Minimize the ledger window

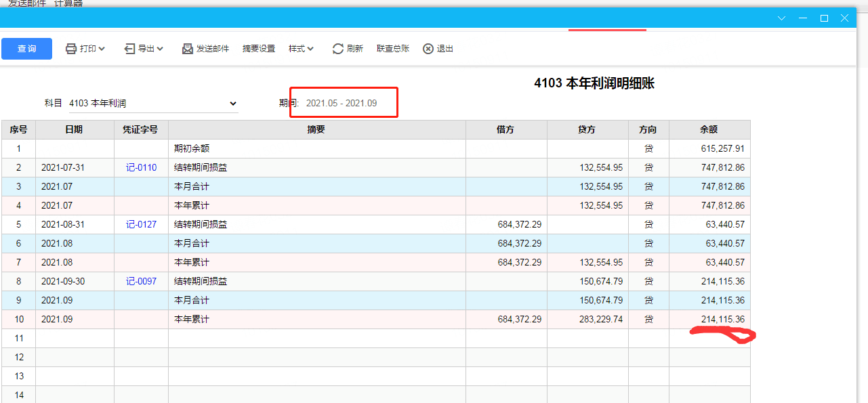pos(803,18)
